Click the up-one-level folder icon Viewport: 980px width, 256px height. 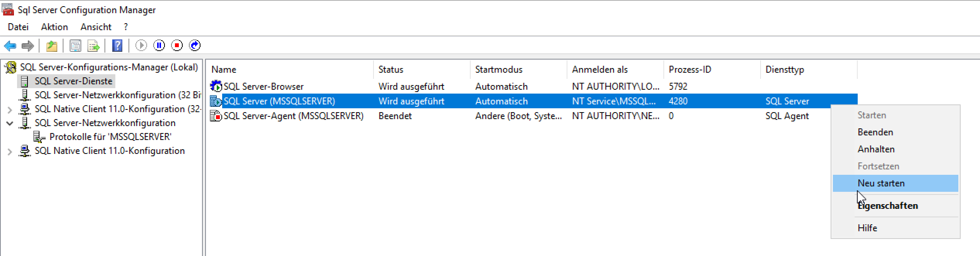tap(51, 46)
